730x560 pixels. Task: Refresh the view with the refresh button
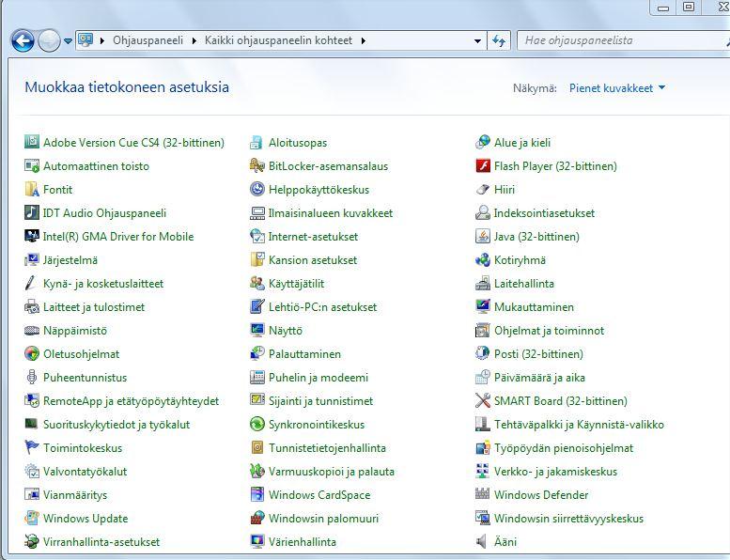coord(499,41)
